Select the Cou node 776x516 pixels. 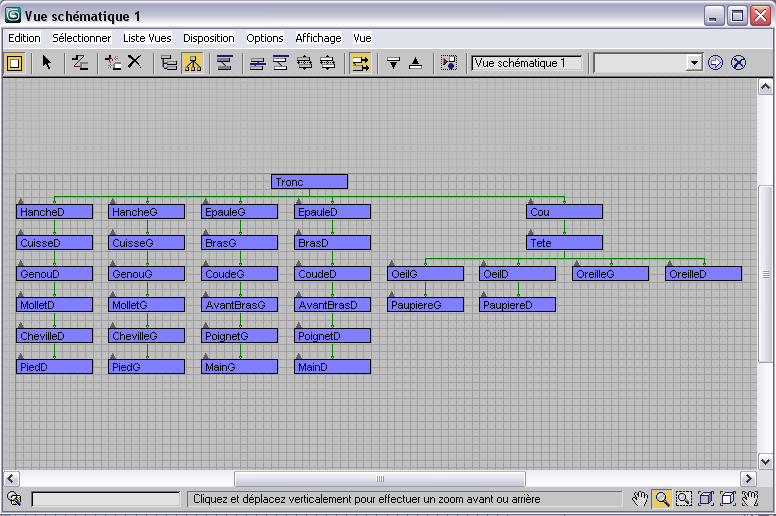pos(564,212)
